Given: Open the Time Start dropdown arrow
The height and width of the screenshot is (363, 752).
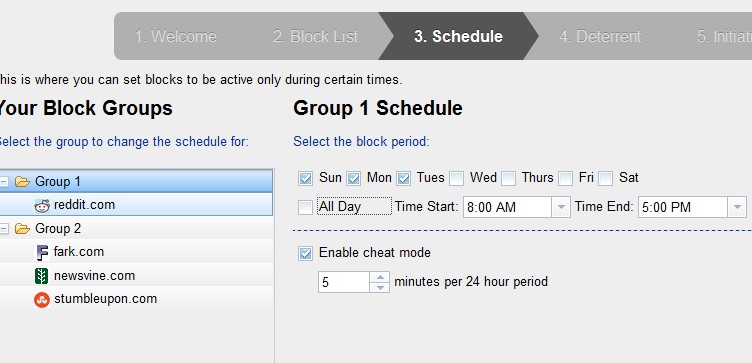Looking at the screenshot, I should (561, 207).
